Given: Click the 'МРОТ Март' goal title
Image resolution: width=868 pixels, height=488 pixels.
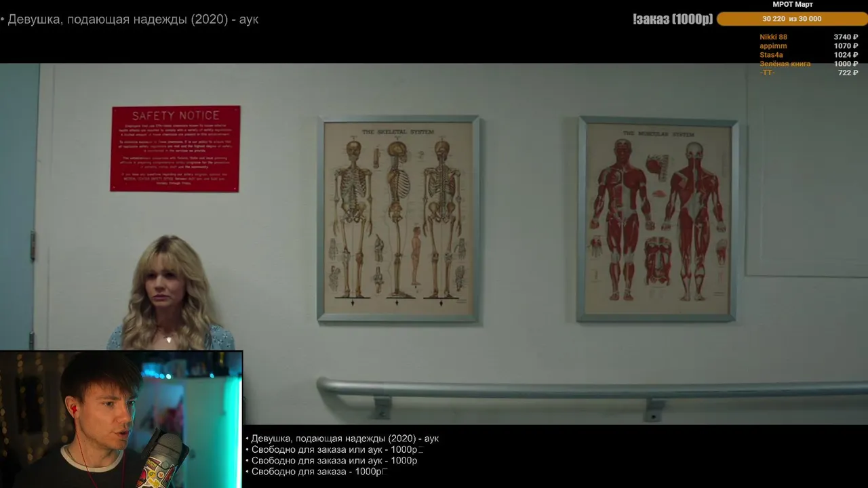Looking at the screenshot, I should click(x=793, y=4).
